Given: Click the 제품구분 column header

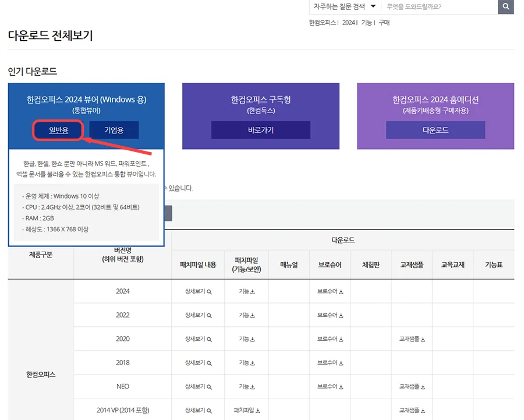Looking at the screenshot, I should click(41, 255).
